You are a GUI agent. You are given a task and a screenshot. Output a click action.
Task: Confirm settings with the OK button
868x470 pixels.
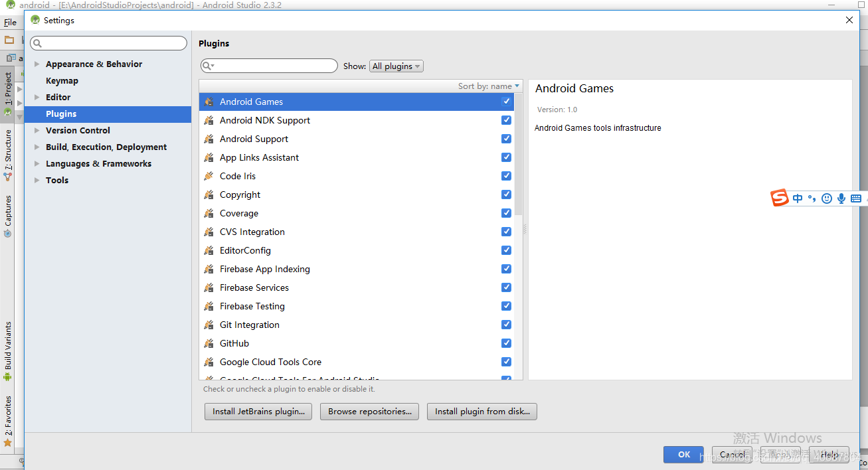[x=684, y=455]
